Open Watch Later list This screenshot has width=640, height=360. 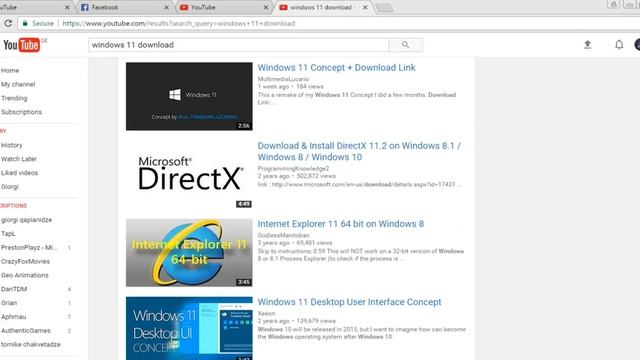coord(19,159)
